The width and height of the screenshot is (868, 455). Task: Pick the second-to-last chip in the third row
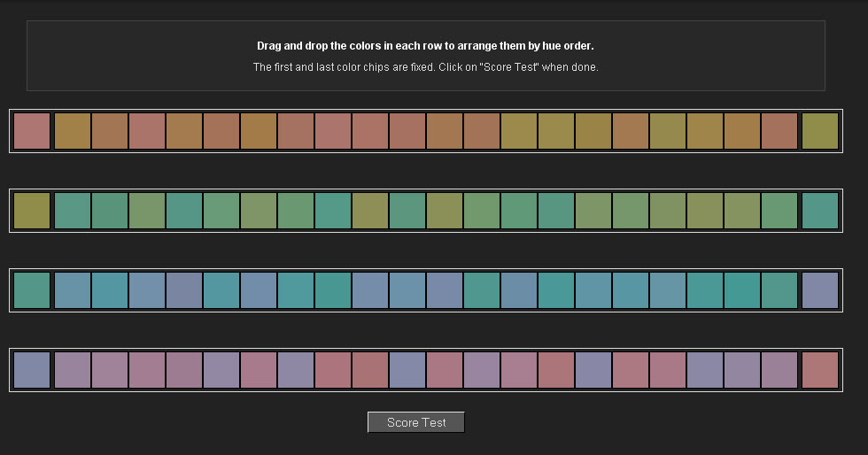click(x=779, y=290)
